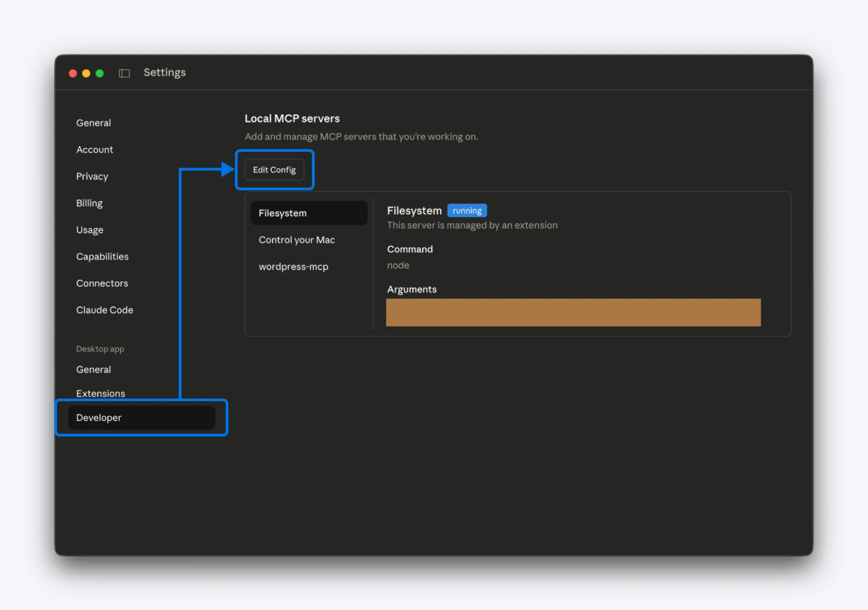868x610 pixels.
Task: Select the wordpress-mcp server
Action: pyautogui.click(x=293, y=266)
